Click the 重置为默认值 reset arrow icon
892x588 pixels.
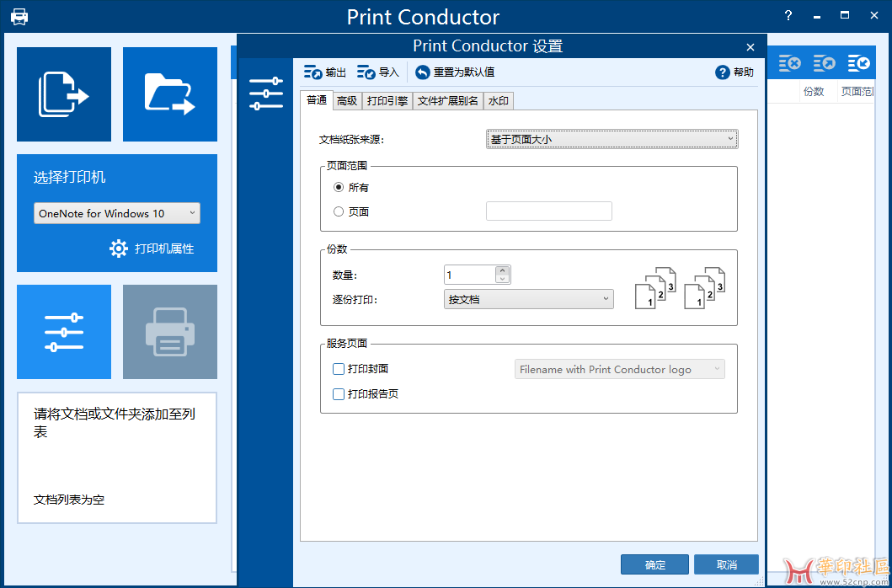pos(423,72)
